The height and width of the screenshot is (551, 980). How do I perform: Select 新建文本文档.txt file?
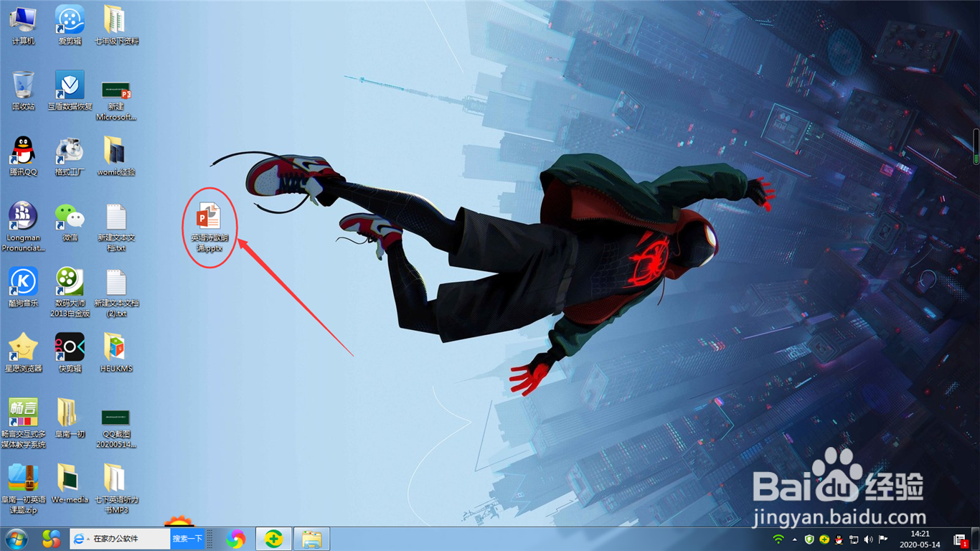click(x=116, y=227)
